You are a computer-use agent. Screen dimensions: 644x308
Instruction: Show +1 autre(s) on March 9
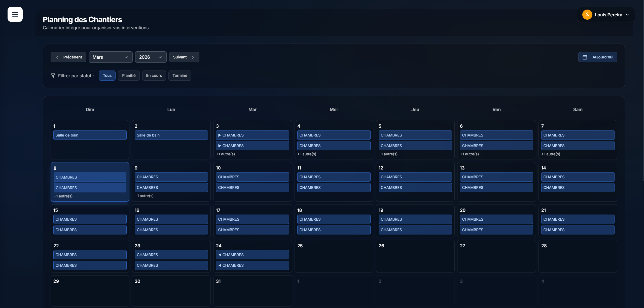(144, 196)
